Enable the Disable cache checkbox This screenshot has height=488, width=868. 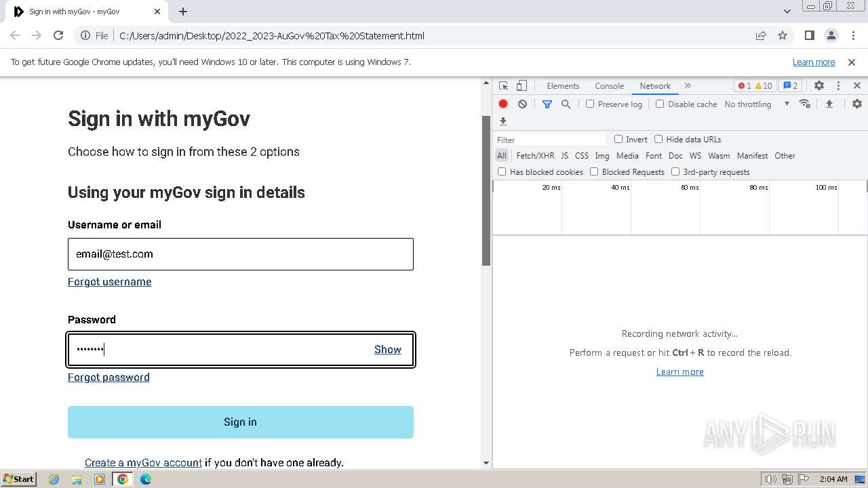click(x=660, y=104)
